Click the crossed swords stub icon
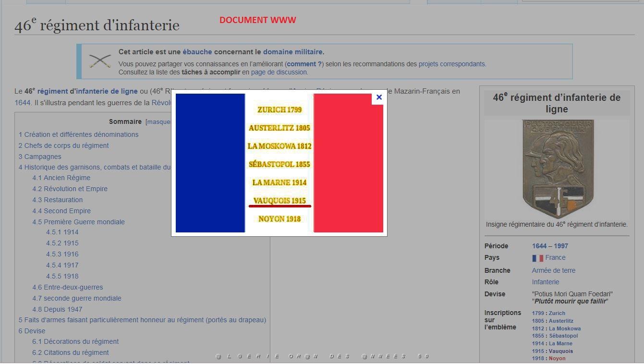The height and width of the screenshot is (364, 644). click(99, 61)
